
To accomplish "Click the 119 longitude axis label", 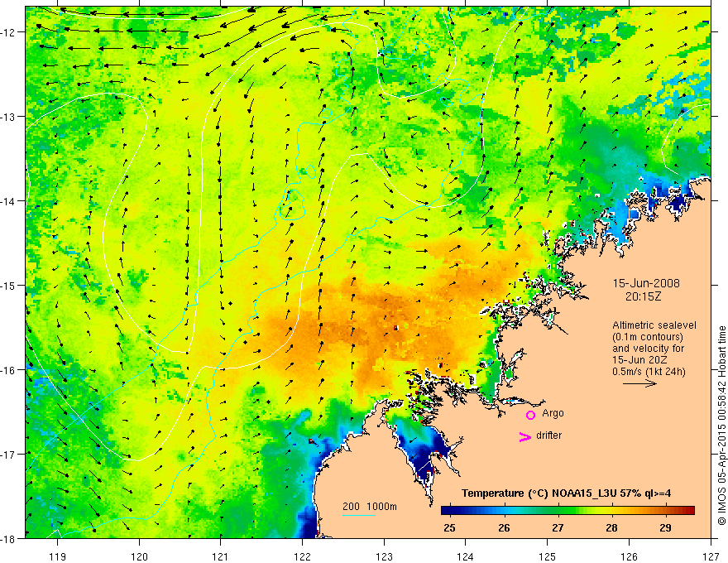I will 58,556.
